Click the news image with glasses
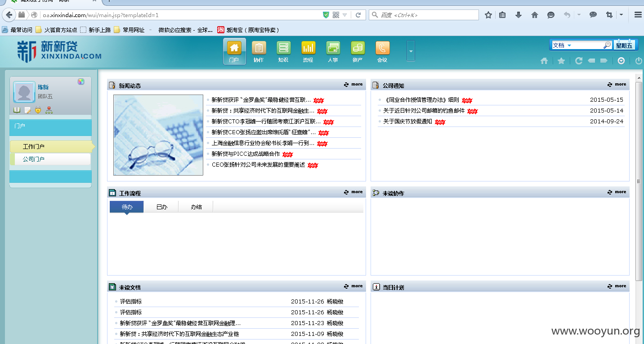 click(x=158, y=135)
